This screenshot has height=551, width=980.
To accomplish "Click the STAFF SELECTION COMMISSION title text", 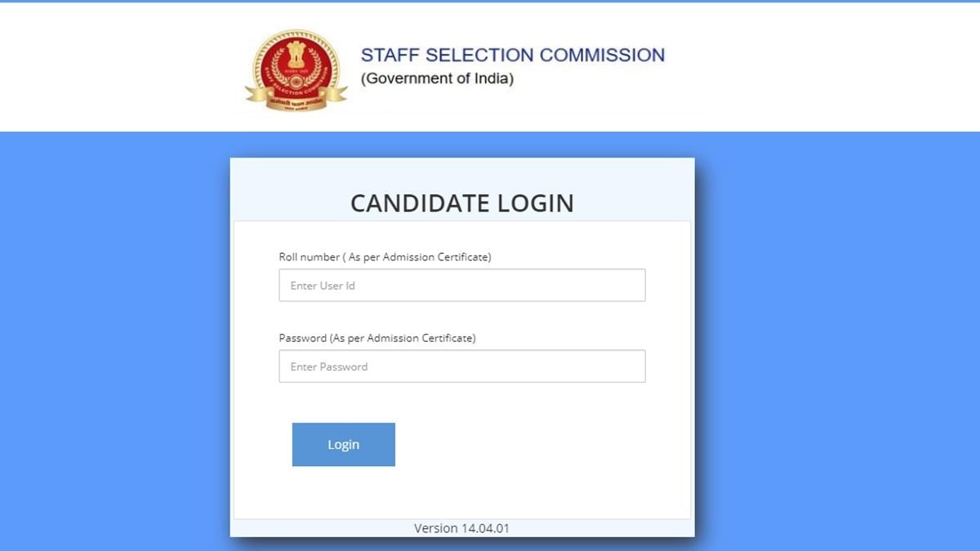I will pyautogui.click(x=511, y=55).
